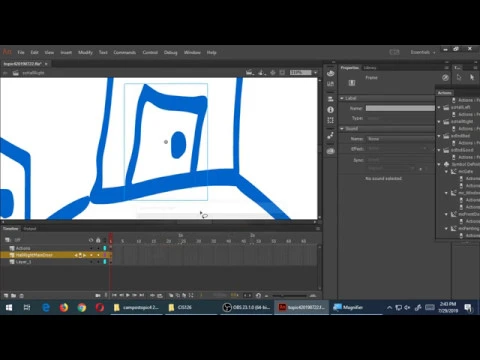Image resolution: width=480 pixels, height=360 pixels.
Task: Show or hide all layers eye icon
Action: click(x=91, y=240)
